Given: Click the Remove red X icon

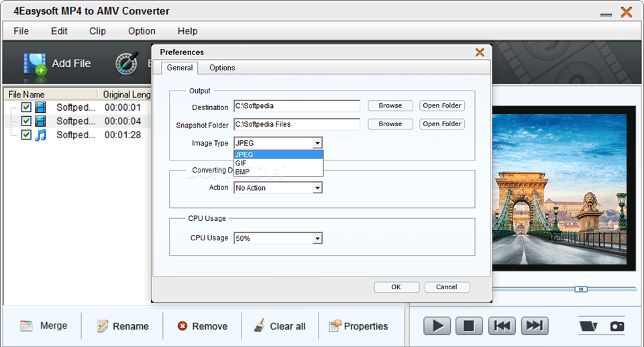Looking at the screenshot, I should [x=182, y=326].
